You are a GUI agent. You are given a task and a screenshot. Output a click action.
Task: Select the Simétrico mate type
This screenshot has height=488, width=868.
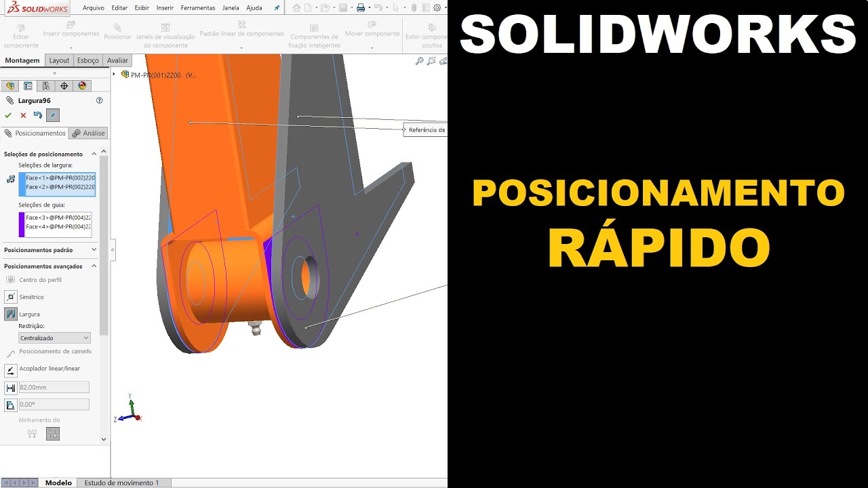[x=11, y=297]
